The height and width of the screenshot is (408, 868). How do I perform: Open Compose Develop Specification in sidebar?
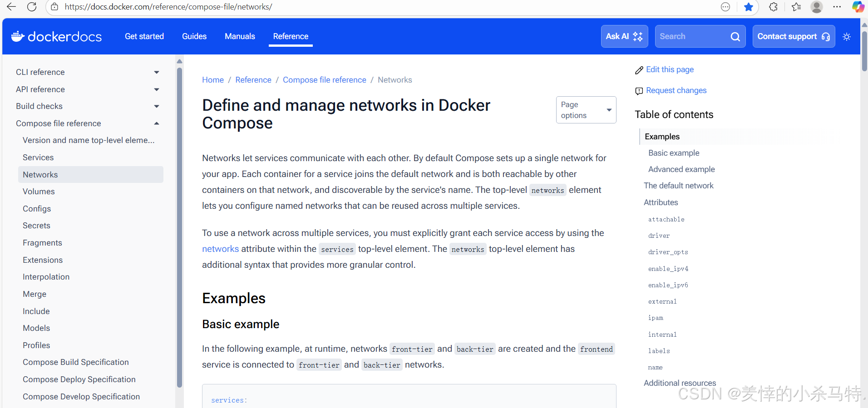[81, 397]
